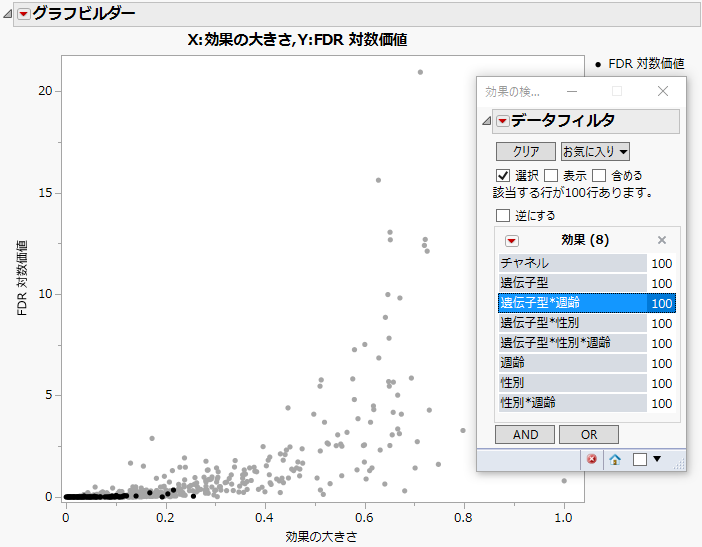Open the dropdown arrow beside the status bar checkbox
This screenshot has width=702, height=547.
coord(657,459)
